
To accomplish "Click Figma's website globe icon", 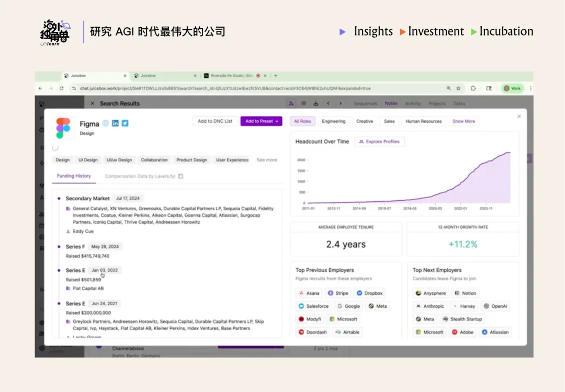I will click(105, 123).
